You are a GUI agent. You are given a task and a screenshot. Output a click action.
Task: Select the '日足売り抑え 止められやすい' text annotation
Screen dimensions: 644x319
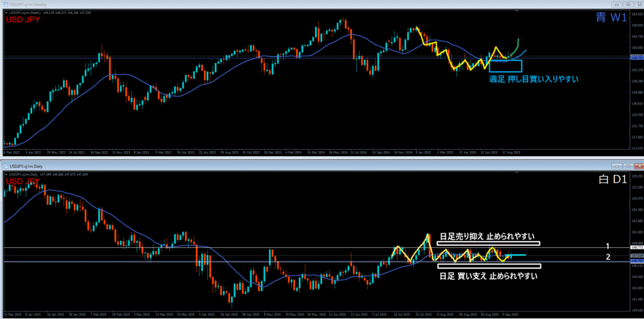(x=487, y=236)
